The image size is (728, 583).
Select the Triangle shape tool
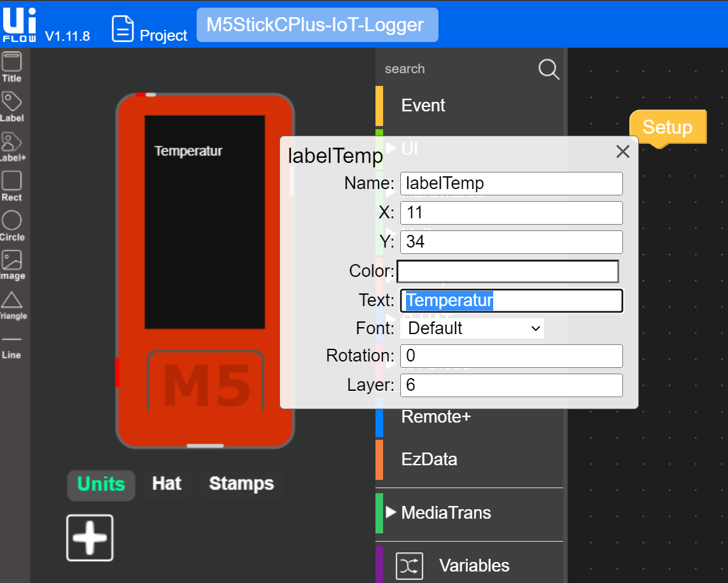[x=12, y=306]
